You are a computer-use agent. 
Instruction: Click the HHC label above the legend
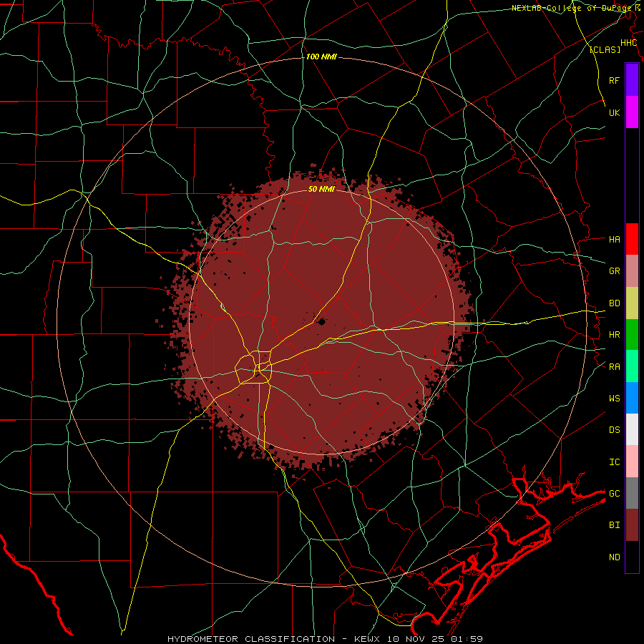coord(628,43)
